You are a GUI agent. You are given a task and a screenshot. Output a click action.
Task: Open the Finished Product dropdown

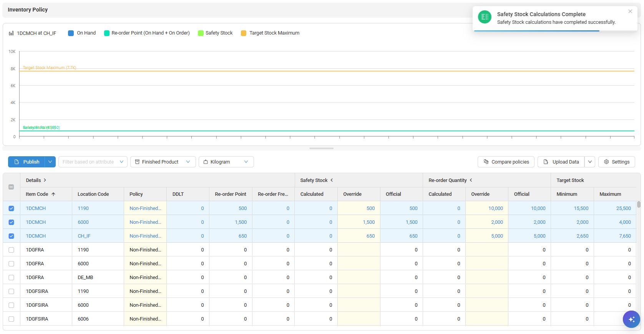pyautogui.click(x=163, y=162)
